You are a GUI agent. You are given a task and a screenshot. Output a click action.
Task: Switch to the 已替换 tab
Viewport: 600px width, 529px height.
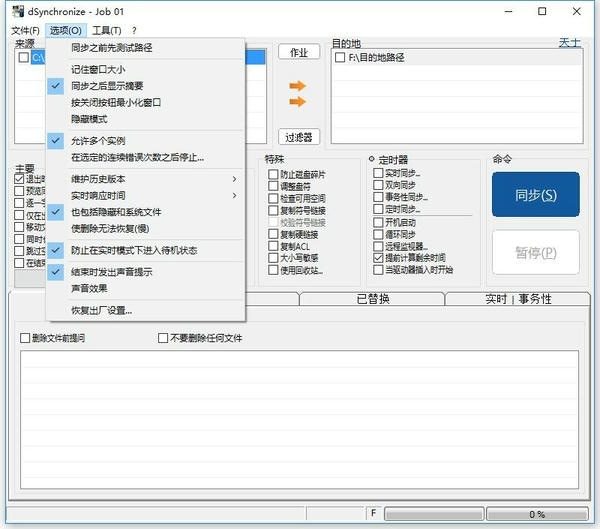click(372, 299)
